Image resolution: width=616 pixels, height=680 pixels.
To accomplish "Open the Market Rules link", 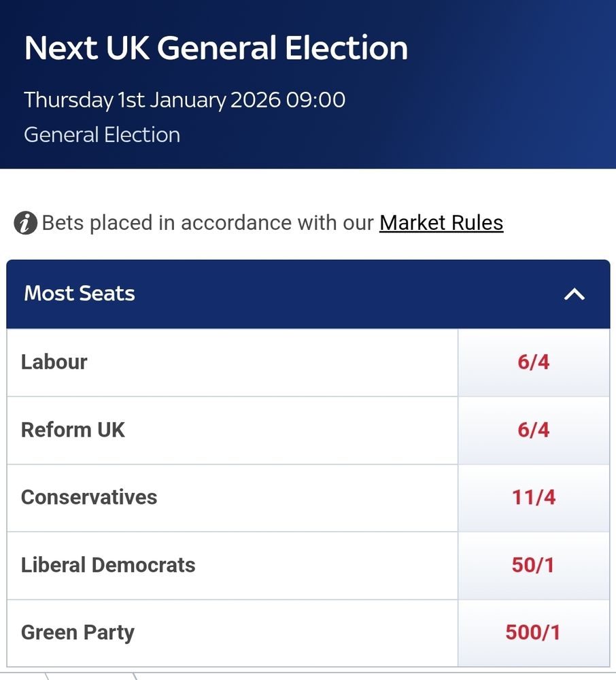I will pyautogui.click(x=441, y=223).
